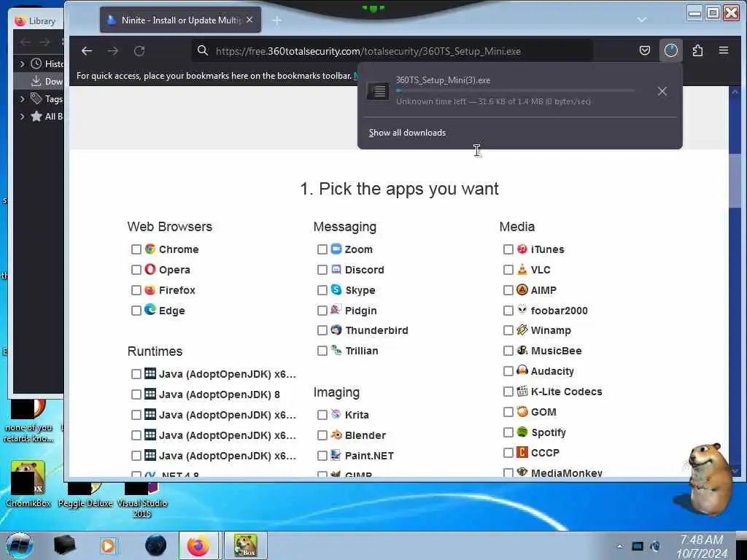This screenshot has height=560, width=747.
Task: Click the Opera app icon
Action: (150, 269)
